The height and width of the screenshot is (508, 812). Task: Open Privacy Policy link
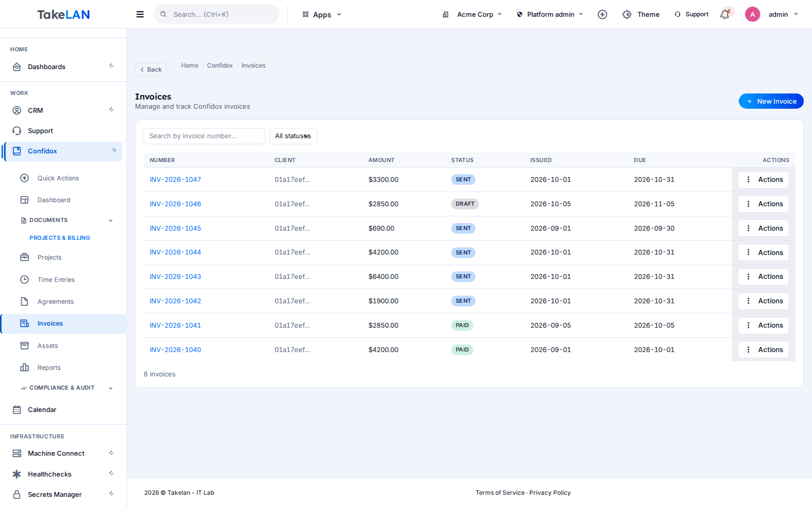[550, 493]
